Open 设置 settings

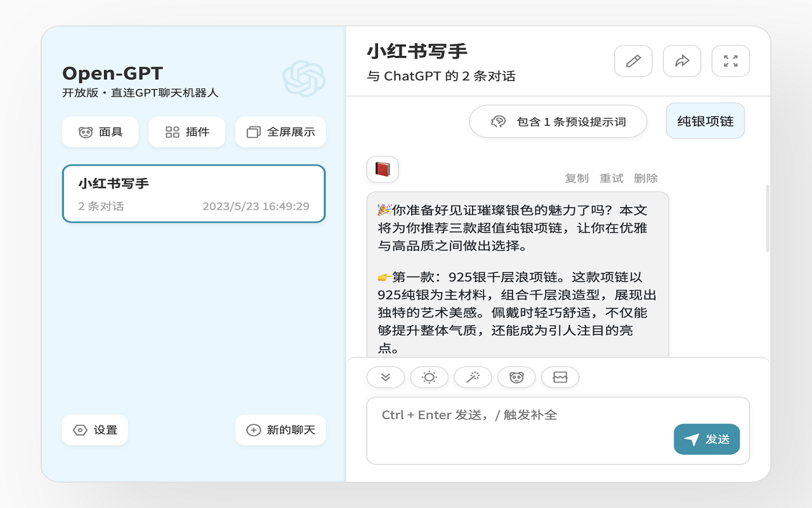95,430
